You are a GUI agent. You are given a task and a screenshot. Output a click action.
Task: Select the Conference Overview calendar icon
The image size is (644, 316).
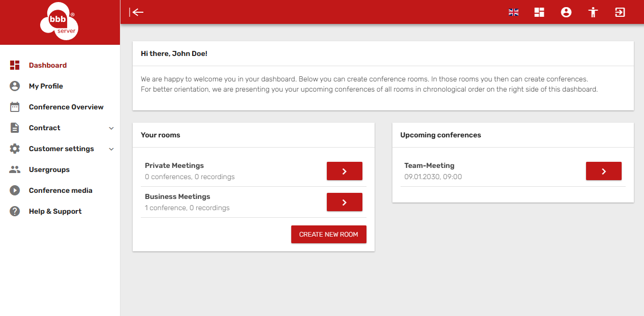tap(15, 107)
